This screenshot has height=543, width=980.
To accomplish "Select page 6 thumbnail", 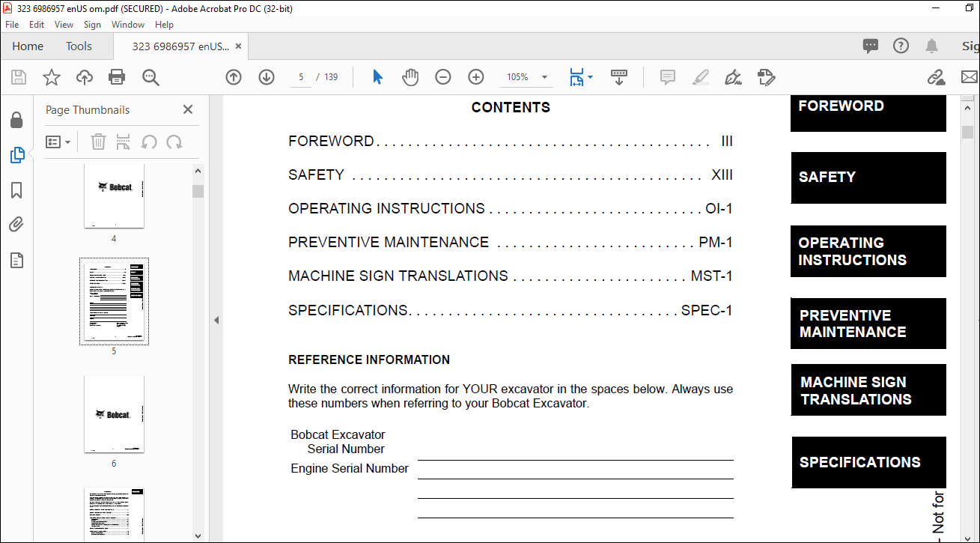I will pyautogui.click(x=114, y=414).
